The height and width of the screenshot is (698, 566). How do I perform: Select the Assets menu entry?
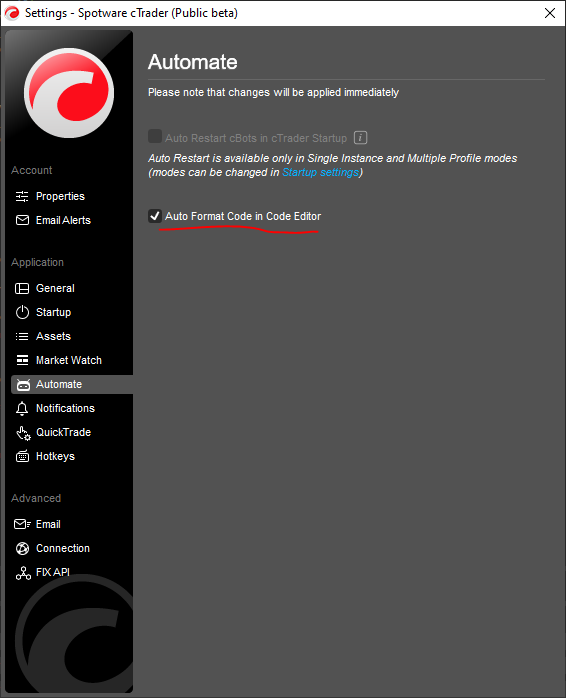tap(53, 337)
